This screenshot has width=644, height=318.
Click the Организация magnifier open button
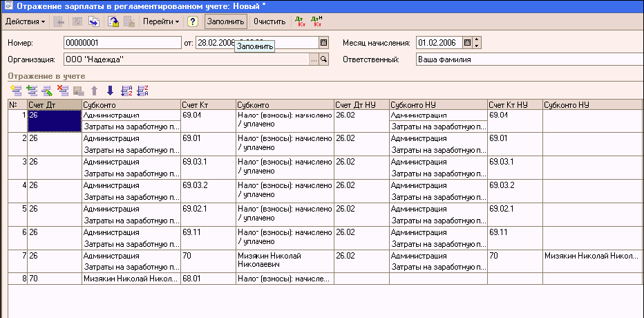[x=323, y=59]
